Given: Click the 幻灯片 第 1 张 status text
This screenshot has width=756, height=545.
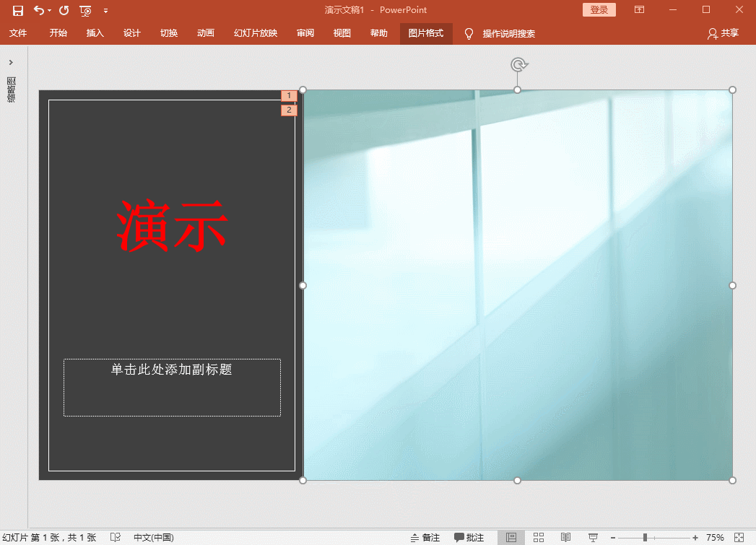Looking at the screenshot, I should (x=48, y=537).
